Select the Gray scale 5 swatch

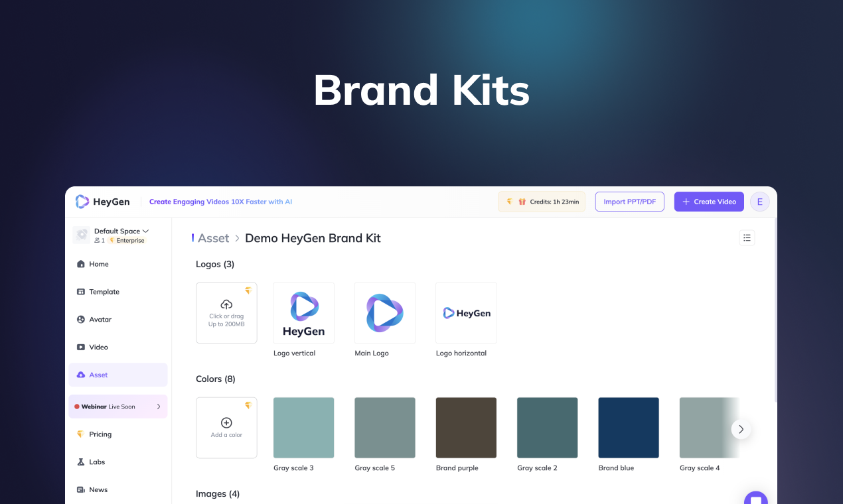pos(385,428)
